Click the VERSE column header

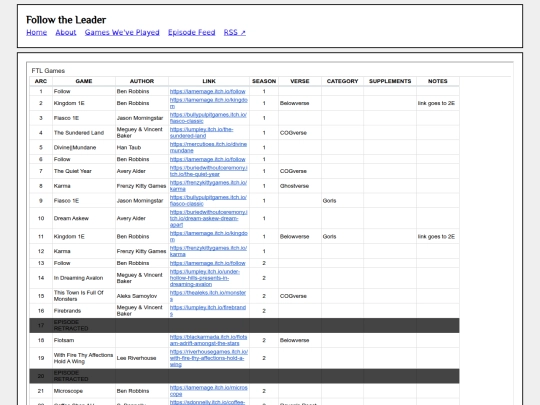click(x=300, y=81)
